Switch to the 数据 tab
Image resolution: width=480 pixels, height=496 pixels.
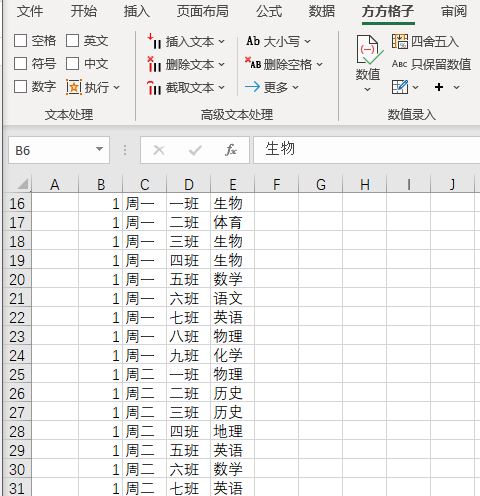(321, 12)
